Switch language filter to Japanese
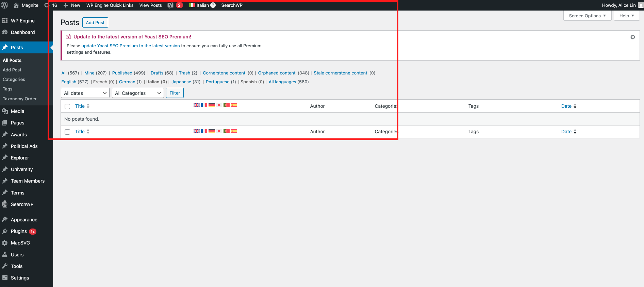Screen dimensions: 644x287 click(181, 82)
